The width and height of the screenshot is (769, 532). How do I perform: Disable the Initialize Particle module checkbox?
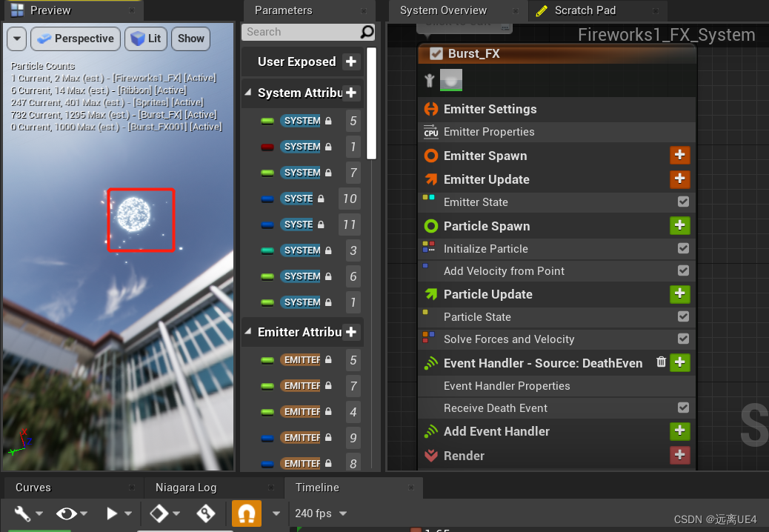click(x=683, y=248)
